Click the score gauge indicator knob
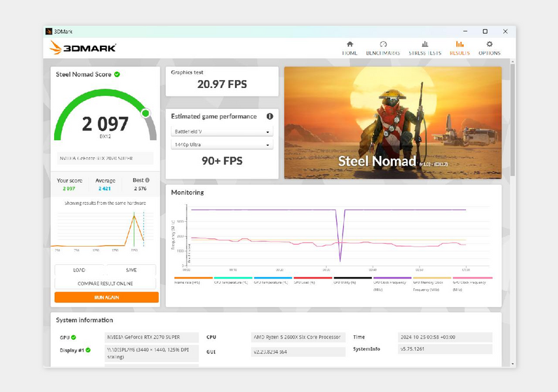Screen dimensions: 558x392 pos(145,113)
